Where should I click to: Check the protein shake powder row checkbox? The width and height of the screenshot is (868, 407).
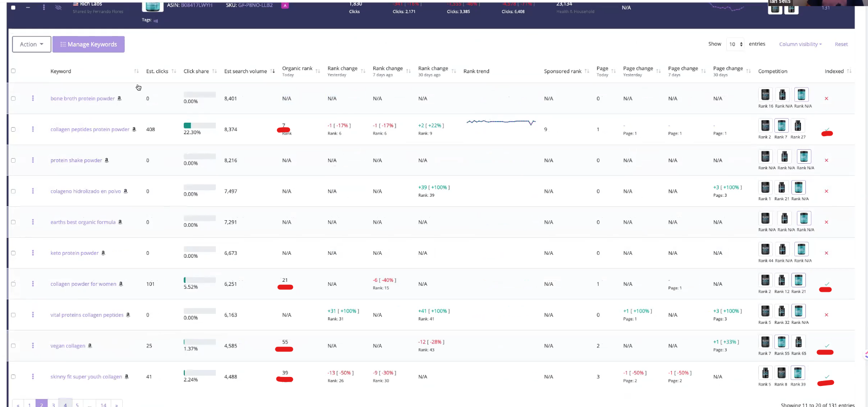14,161
